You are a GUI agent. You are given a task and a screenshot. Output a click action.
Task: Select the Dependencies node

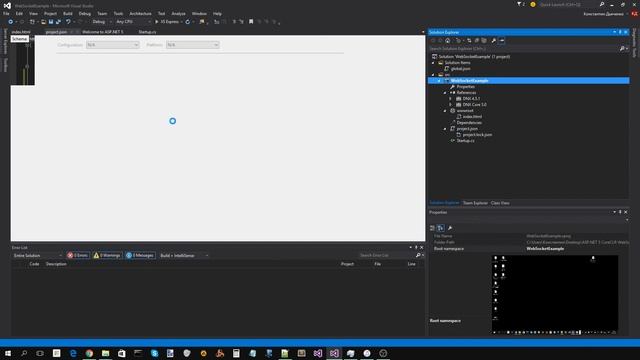coord(469,122)
